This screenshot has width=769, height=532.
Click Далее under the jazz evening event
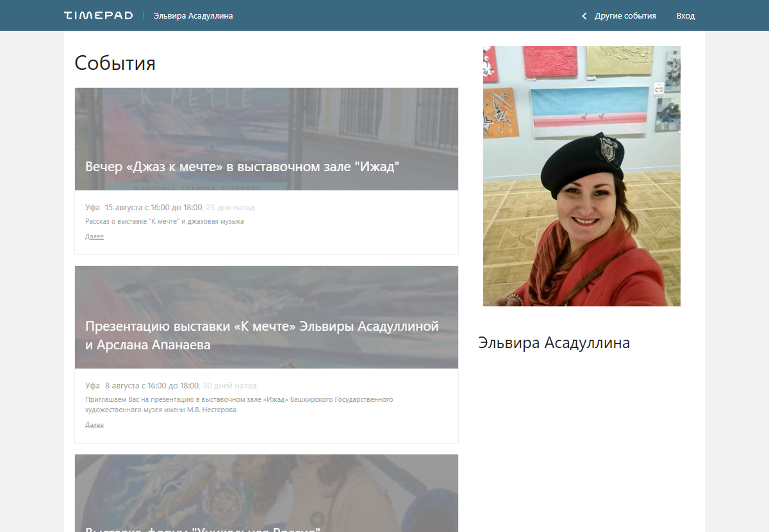[94, 237]
